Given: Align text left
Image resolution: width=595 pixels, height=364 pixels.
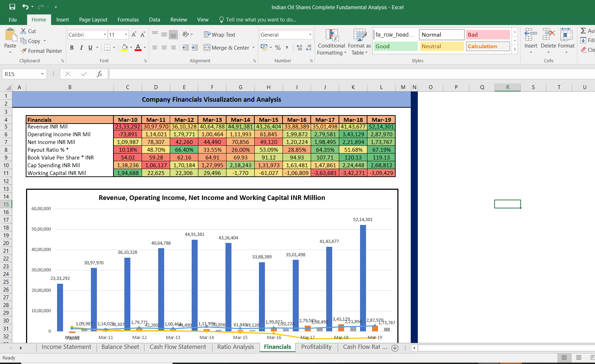Looking at the screenshot, I should [155, 47].
